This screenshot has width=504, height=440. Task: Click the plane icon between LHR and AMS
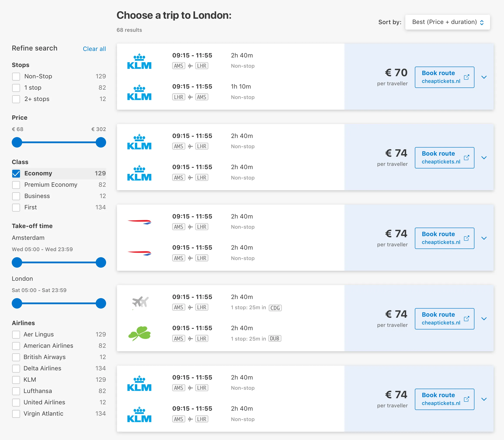coord(190,97)
